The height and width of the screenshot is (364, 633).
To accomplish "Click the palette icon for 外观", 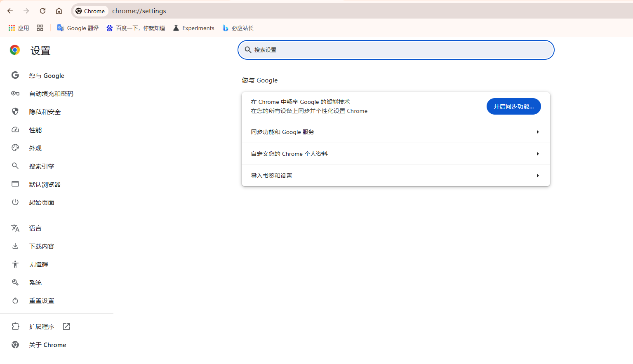I will click(x=15, y=148).
